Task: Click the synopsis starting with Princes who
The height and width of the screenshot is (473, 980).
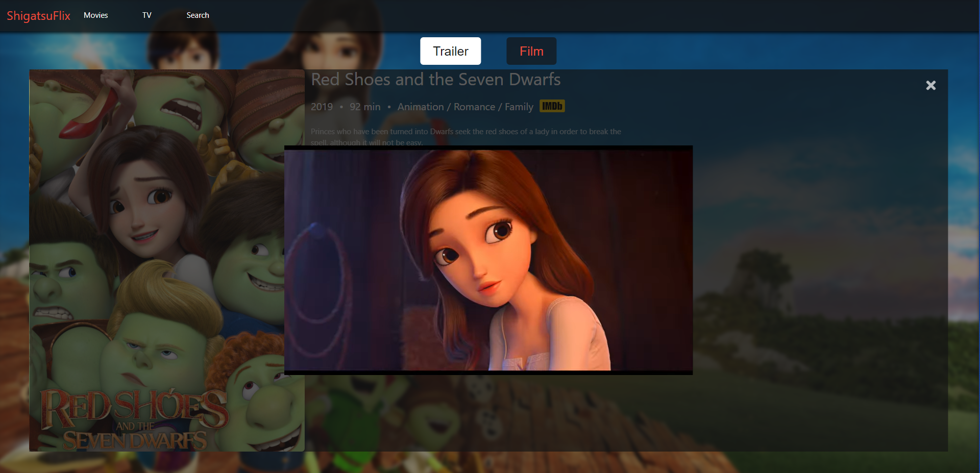Action: tap(466, 137)
